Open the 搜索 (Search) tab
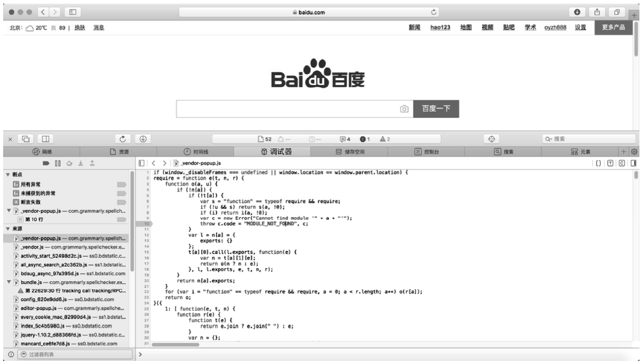The height and width of the screenshot is (364, 643). click(504, 152)
